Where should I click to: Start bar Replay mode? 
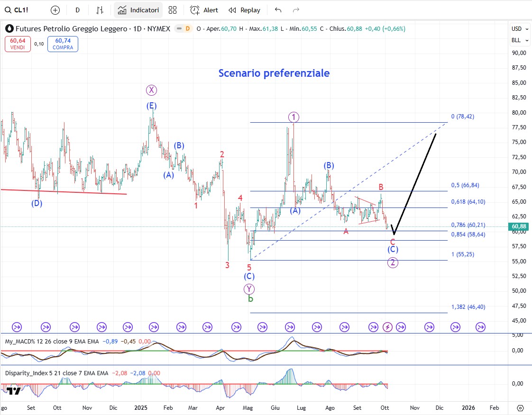[x=244, y=10]
